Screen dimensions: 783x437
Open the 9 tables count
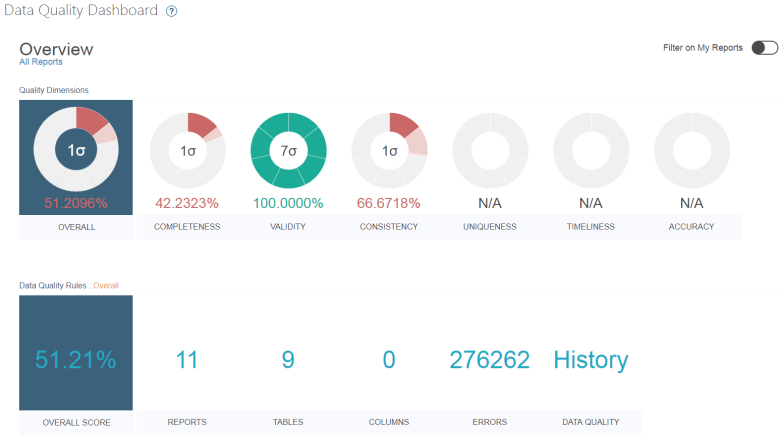pyautogui.click(x=288, y=360)
